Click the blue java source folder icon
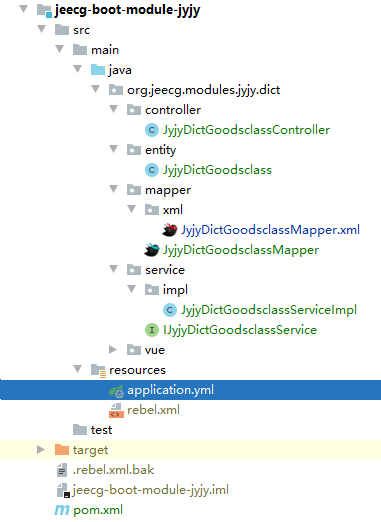 click(x=98, y=70)
